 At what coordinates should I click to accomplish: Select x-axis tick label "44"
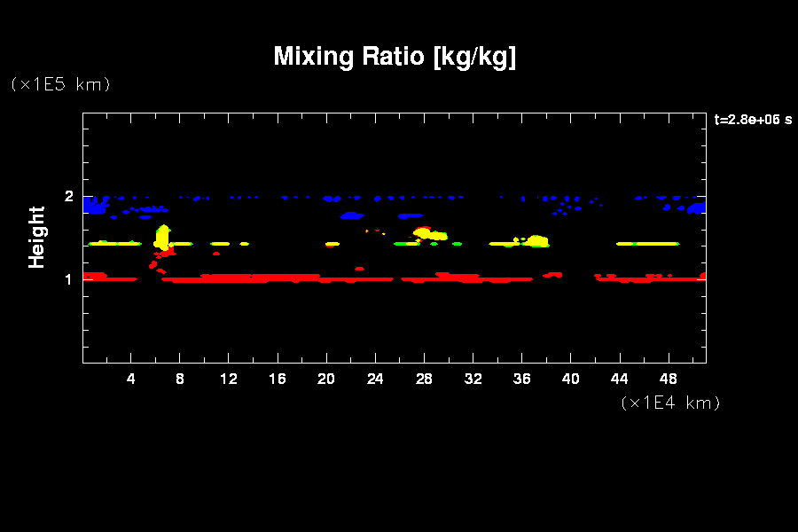coord(619,379)
